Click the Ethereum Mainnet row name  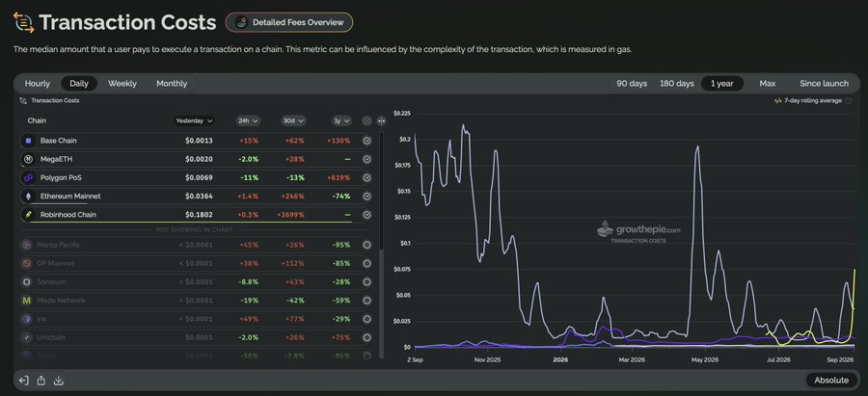[x=70, y=197]
